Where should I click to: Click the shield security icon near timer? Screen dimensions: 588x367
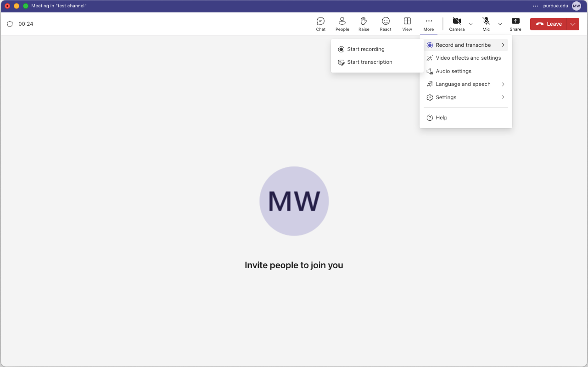click(x=10, y=24)
